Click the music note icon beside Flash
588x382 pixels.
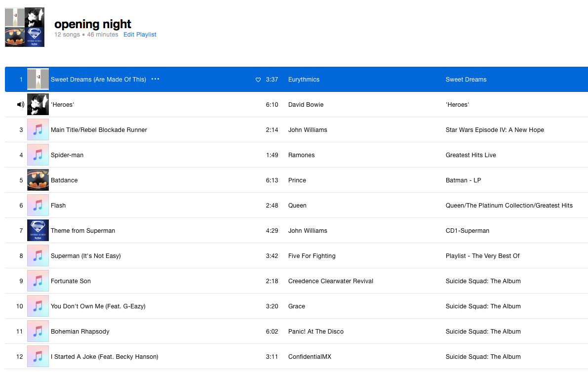38,206
